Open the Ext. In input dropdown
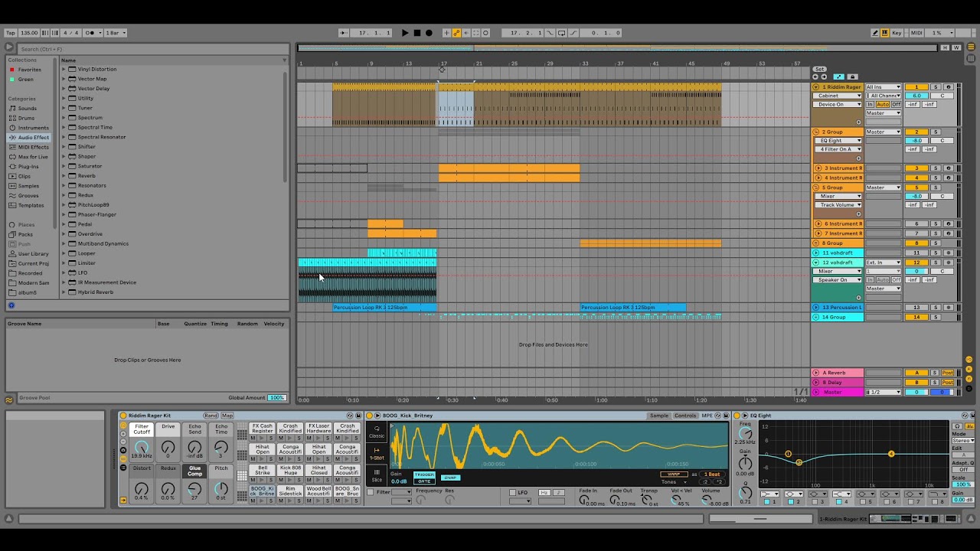This screenshot has height=551, width=980. coord(883,262)
